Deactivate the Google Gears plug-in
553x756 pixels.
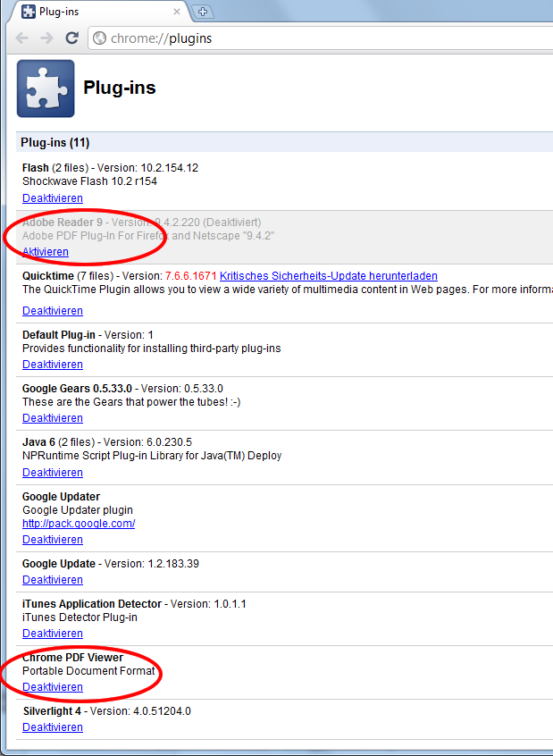(53, 417)
